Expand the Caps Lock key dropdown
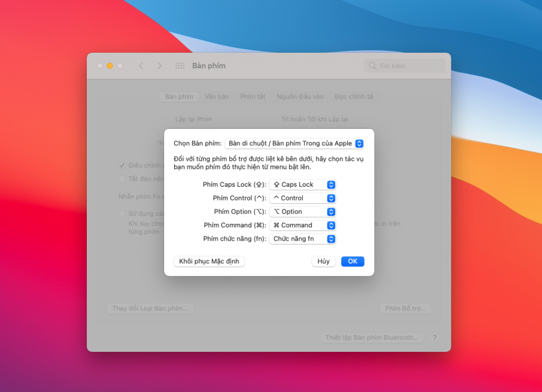The width and height of the screenshot is (542, 392). [x=302, y=185]
